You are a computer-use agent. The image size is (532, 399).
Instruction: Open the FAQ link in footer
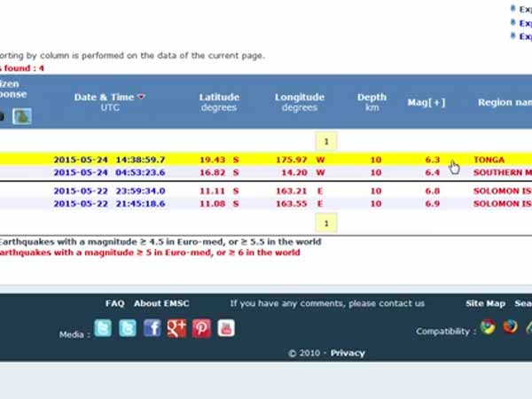point(115,303)
